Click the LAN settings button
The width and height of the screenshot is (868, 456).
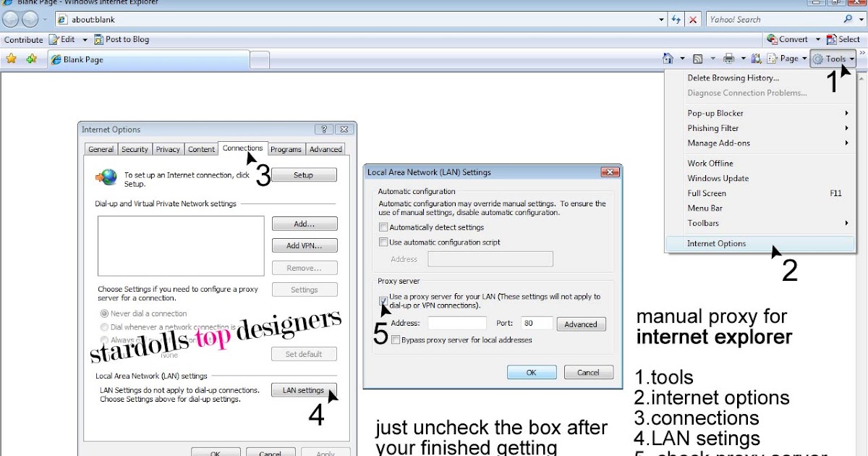point(304,390)
